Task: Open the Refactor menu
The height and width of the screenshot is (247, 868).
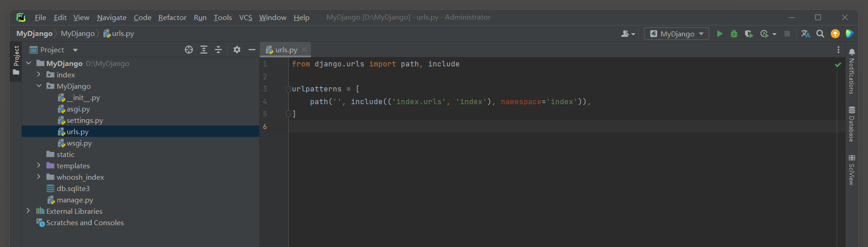Action: [x=172, y=17]
